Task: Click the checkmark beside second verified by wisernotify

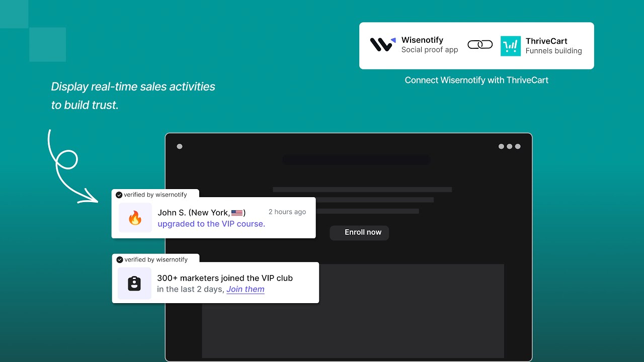Action: click(120, 260)
